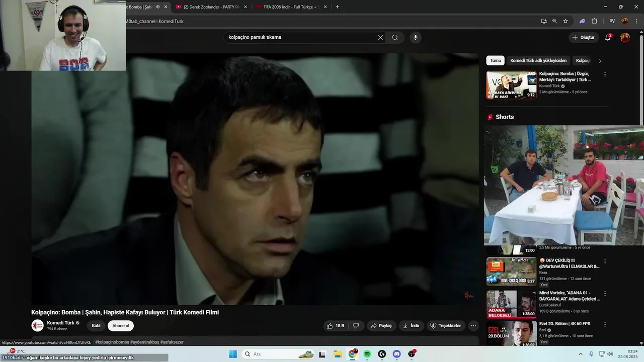Click the Teşekkürler thanks button

(x=445, y=326)
